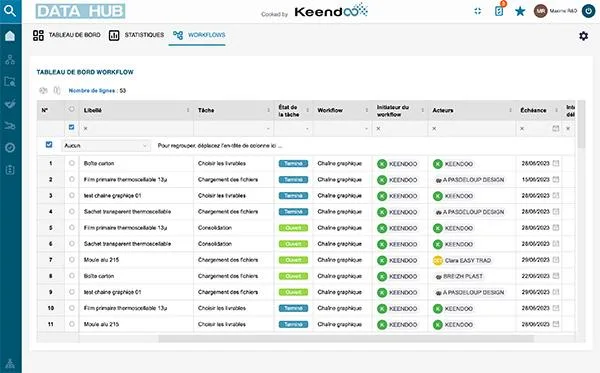Focus the Initiateur du workflow filter field
The width and height of the screenshot is (600, 373).
coord(399,129)
